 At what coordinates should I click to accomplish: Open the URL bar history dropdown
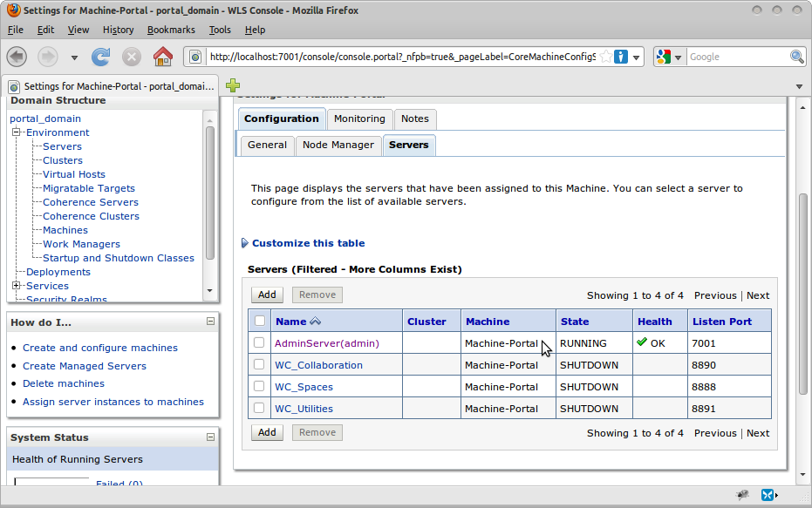(x=636, y=57)
